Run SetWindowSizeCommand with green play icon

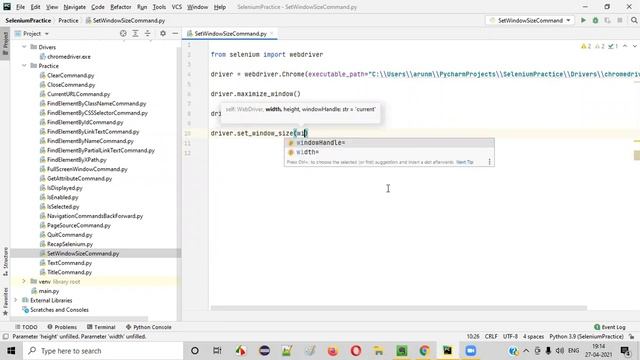click(x=583, y=20)
